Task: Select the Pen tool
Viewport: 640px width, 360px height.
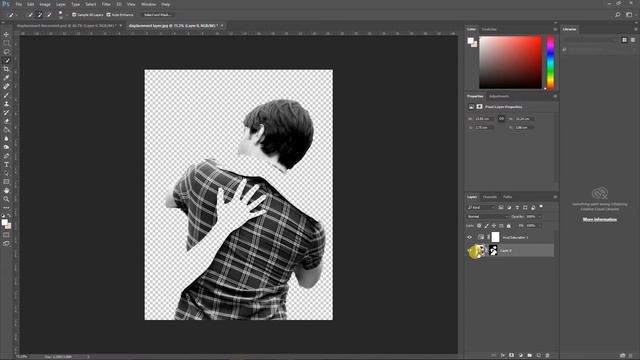Action: tap(6, 156)
